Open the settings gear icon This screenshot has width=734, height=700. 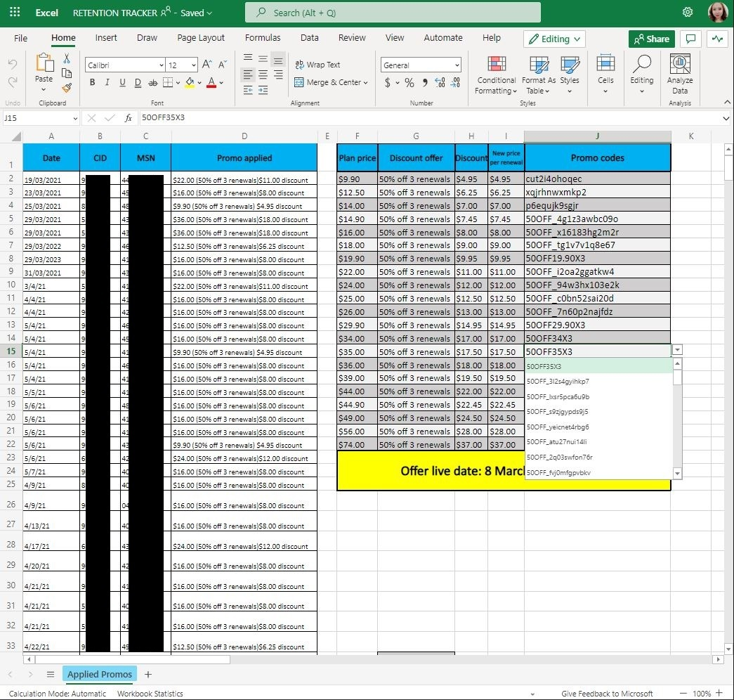(x=687, y=13)
